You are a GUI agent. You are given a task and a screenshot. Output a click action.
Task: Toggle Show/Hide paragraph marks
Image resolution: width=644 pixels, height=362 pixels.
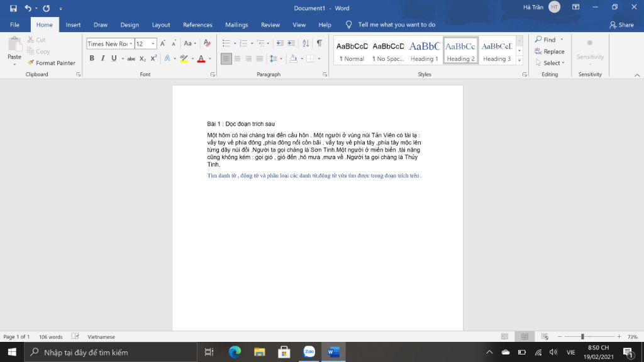point(319,43)
